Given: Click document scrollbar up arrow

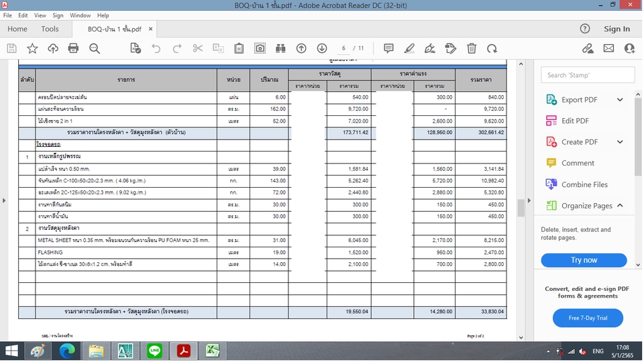Looking at the screenshot, I should click(521, 64).
